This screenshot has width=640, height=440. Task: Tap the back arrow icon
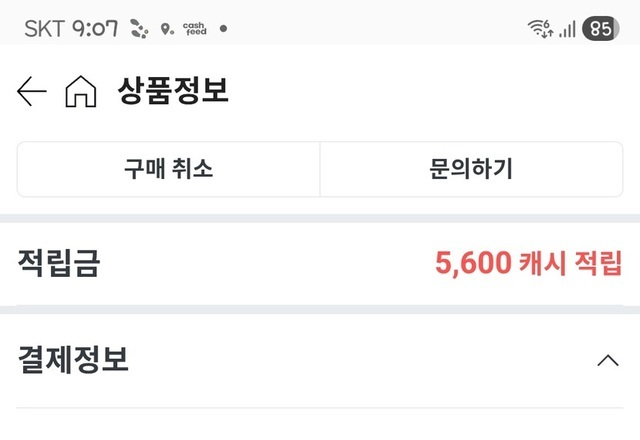click(x=32, y=92)
